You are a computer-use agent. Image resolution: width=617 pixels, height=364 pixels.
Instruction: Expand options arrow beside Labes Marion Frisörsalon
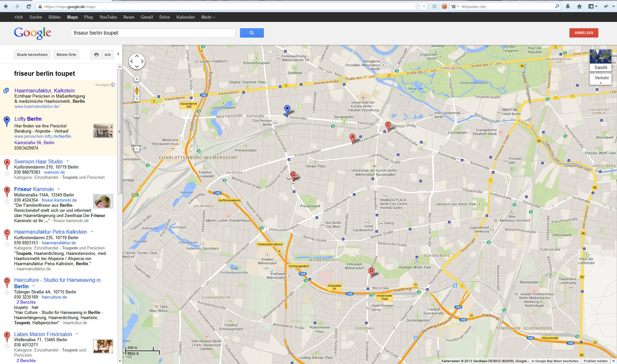pyautogui.click(x=77, y=334)
